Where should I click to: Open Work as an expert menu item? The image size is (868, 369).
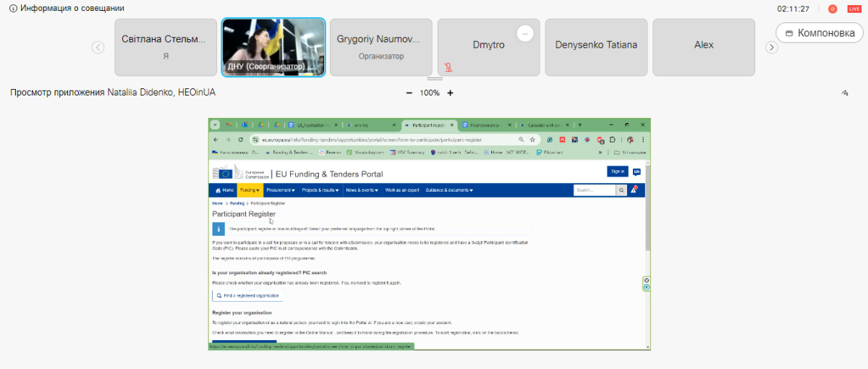tap(402, 190)
